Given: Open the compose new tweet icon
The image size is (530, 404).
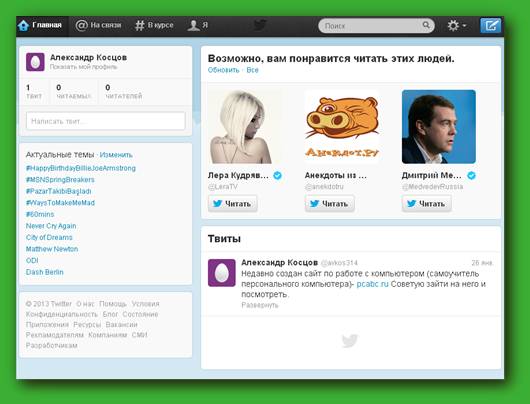Looking at the screenshot, I should 490,25.
